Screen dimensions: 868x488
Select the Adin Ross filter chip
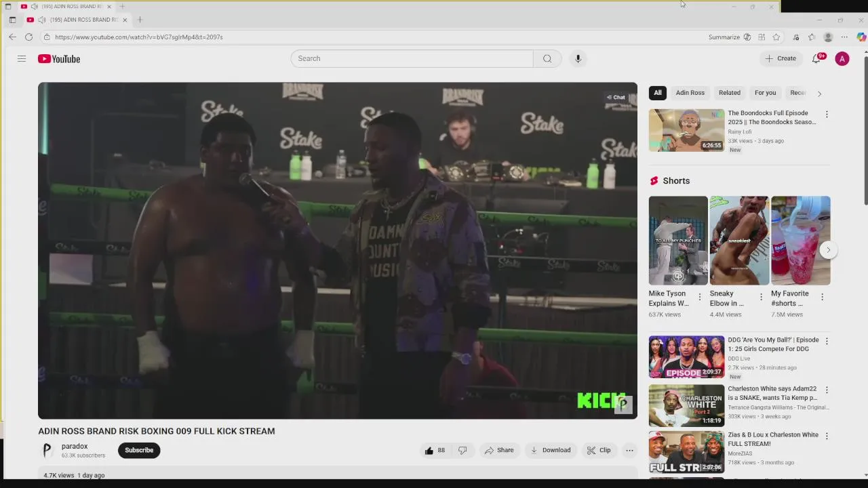(x=690, y=93)
